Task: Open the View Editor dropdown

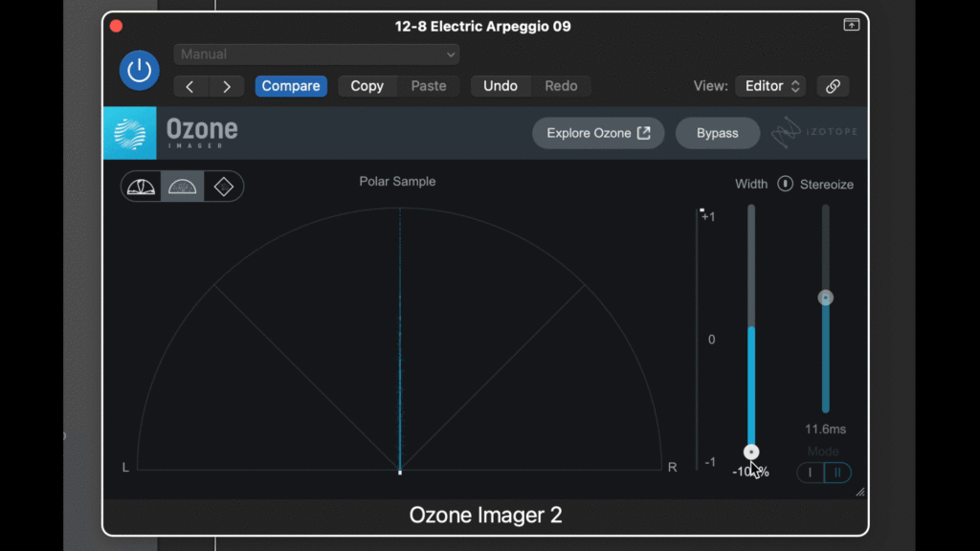Action: click(774, 86)
